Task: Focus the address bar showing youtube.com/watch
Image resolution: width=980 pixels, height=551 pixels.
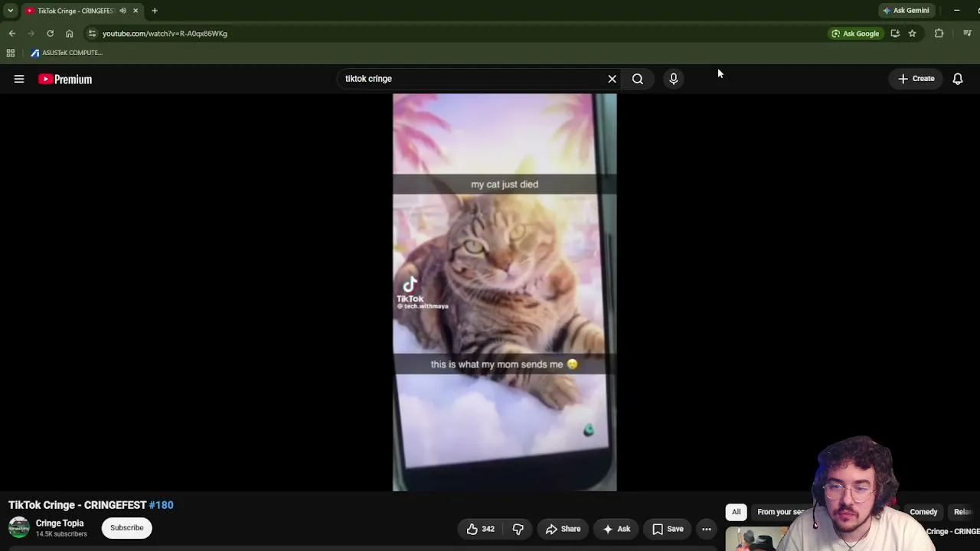Action: tap(459, 34)
